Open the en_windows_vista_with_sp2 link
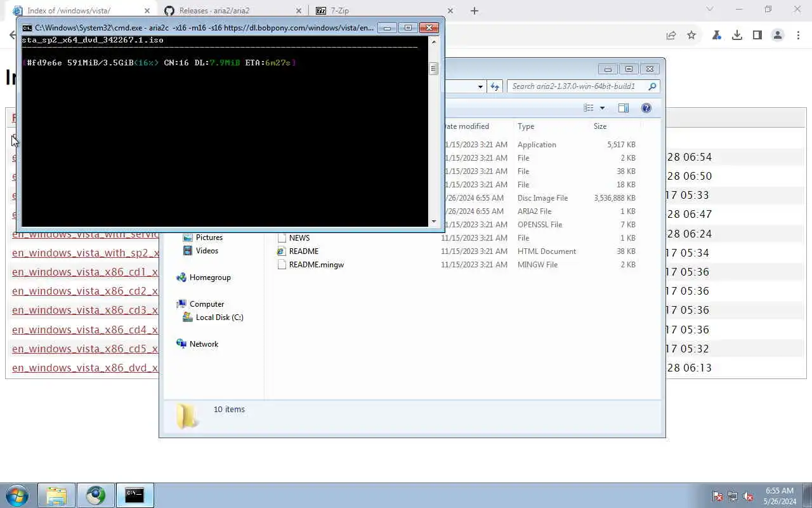This screenshot has height=508, width=812. tap(85, 253)
